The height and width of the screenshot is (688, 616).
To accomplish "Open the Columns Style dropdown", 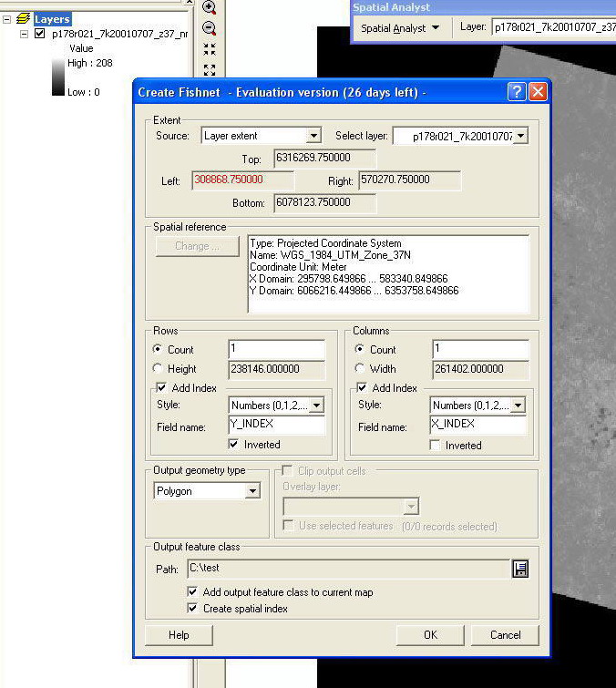I will tap(518, 406).
